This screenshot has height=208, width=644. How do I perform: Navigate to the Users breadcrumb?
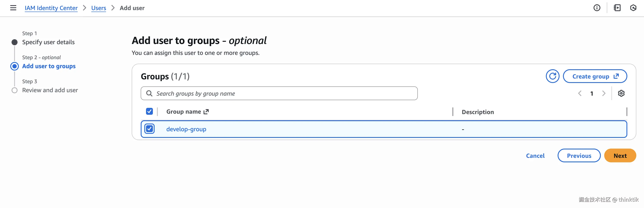click(99, 8)
